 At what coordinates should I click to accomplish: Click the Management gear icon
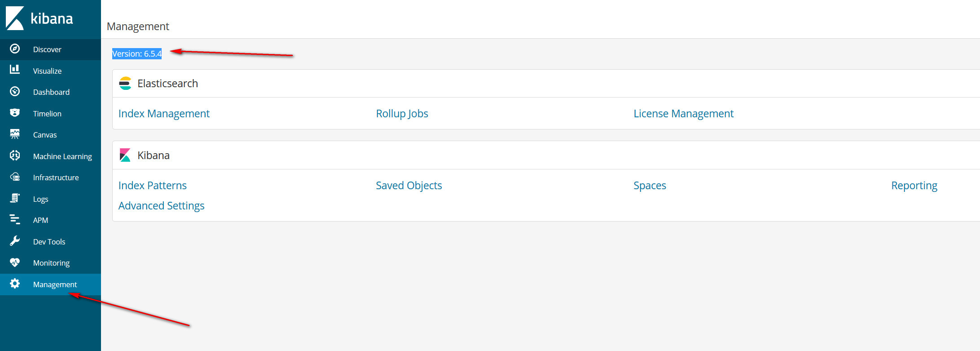(x=15, y=284)
